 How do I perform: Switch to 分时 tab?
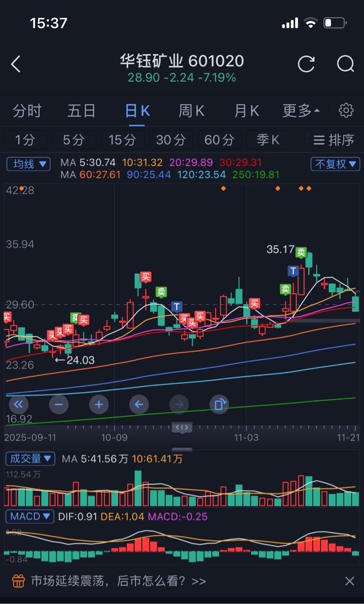tap(27, 111)
